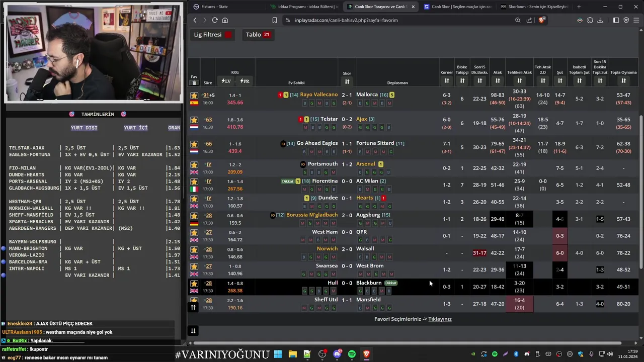Sort by Topla Oynama column arrows
The height and width of the screenshot is (362, 644).
coord(623,80)
